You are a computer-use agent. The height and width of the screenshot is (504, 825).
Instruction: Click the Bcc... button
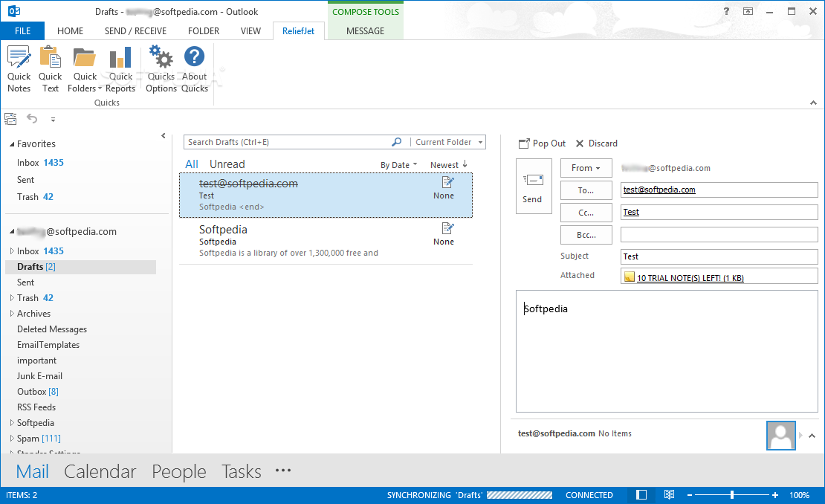[x=586, y=235]
